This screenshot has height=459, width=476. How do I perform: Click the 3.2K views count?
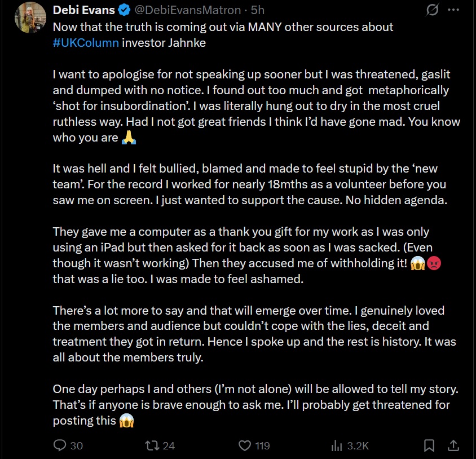point(358,445)
